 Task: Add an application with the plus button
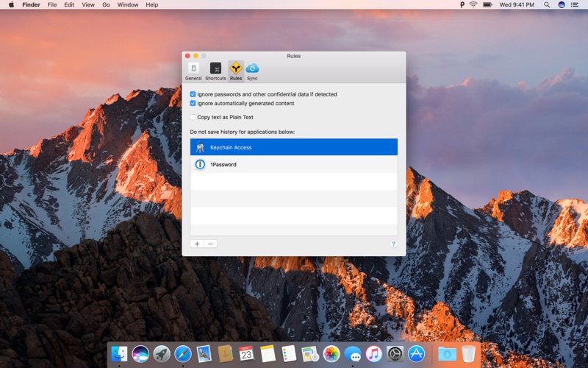tap(197, 244)
